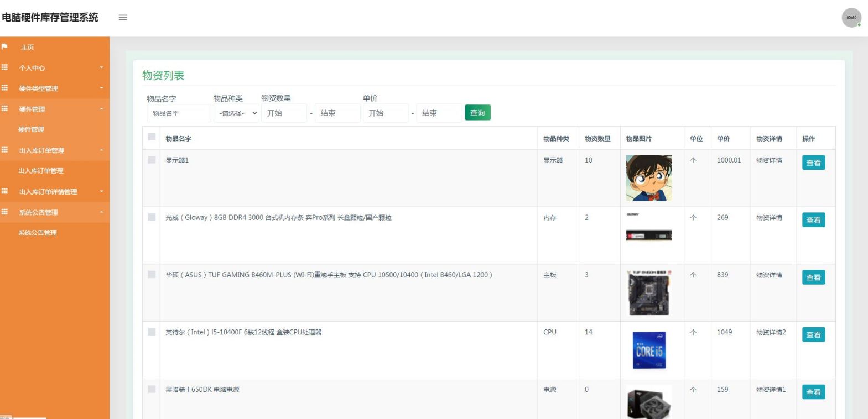
Task: Click 查看 button for 黑暗骑士650DK power supply
Action: coord(813,392)
